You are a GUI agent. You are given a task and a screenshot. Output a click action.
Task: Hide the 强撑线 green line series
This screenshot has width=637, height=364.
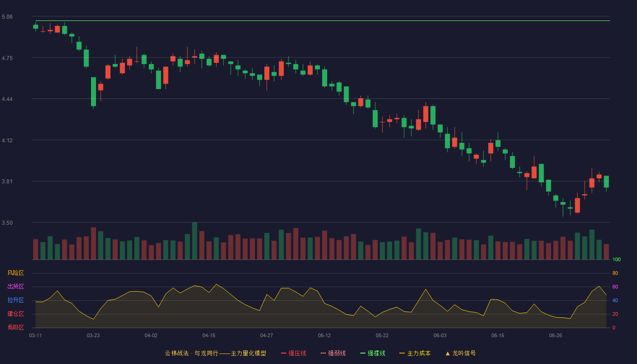coord(373,353)
